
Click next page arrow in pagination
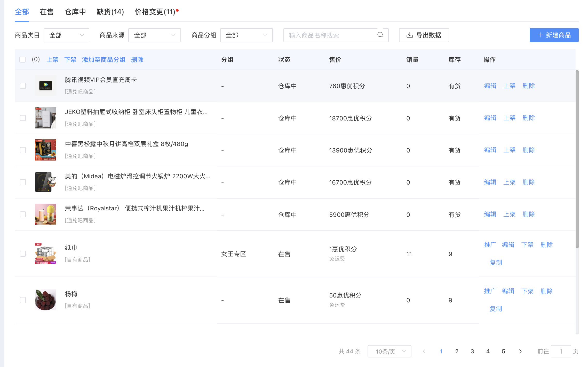tap(520, 351)
